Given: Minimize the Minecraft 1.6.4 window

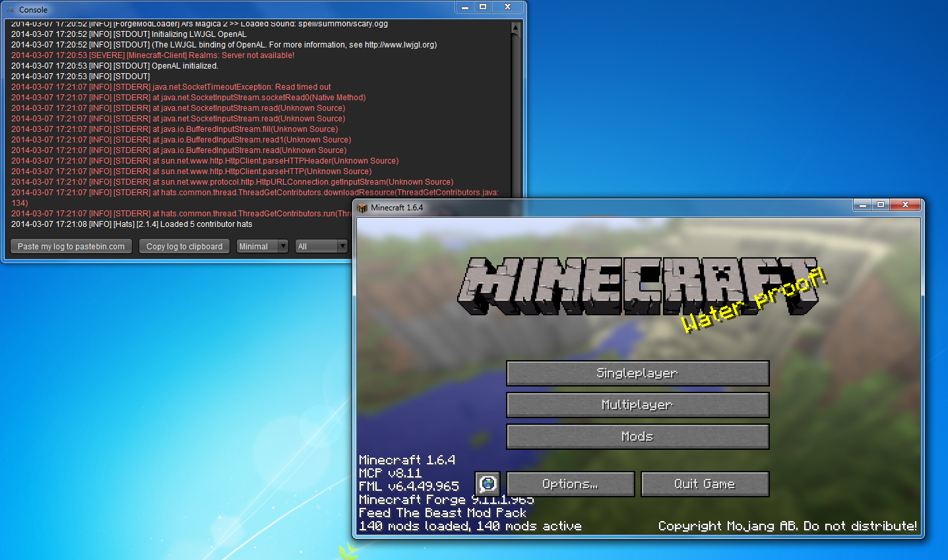Looking at the screenshot, I should [862, 205].
